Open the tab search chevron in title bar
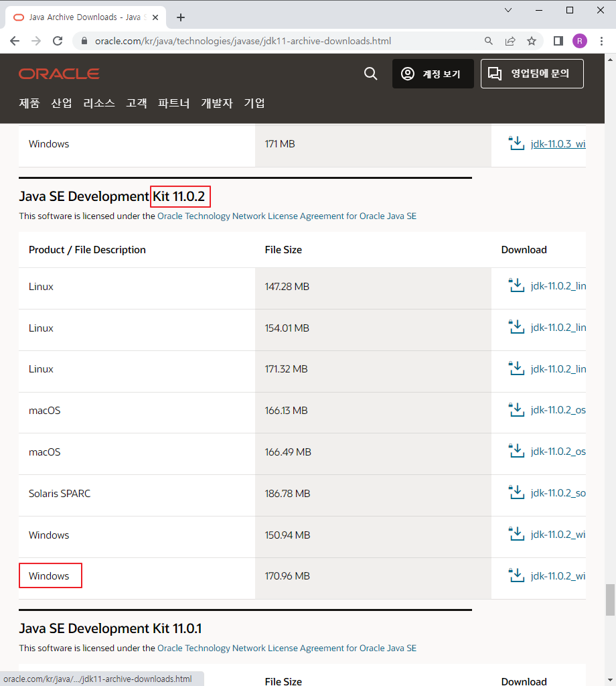Image resolution: width=616 pixels, height=686 pixels. (x=508, y=10)
